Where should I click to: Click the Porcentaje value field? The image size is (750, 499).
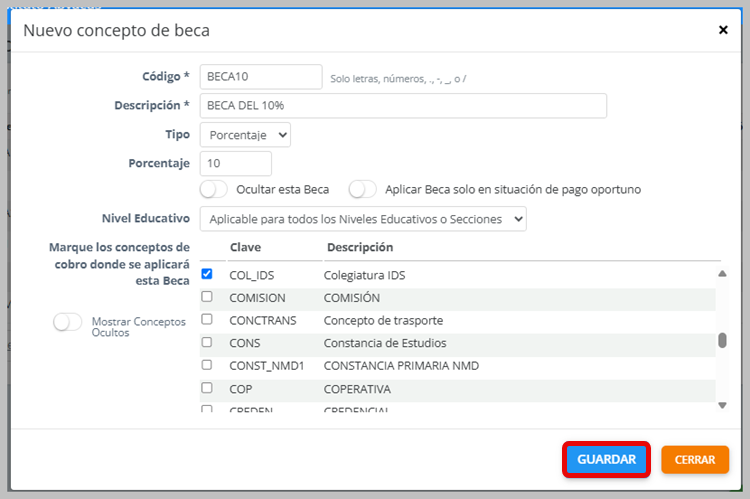(236, 163)
